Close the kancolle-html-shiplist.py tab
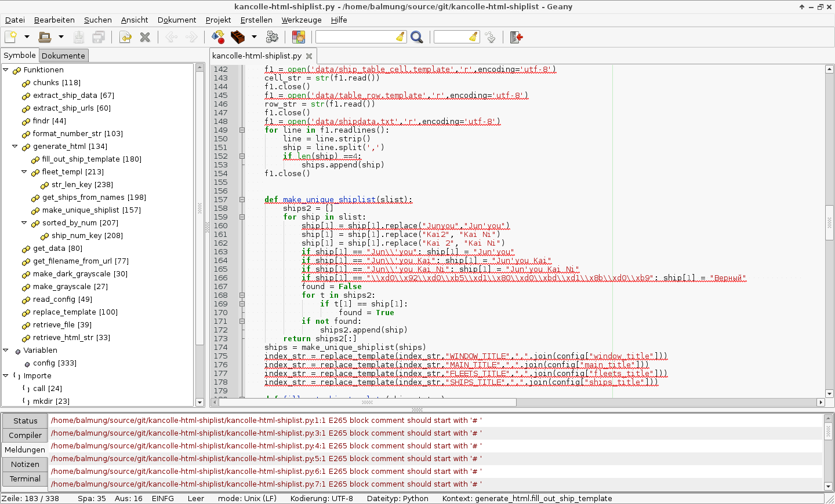This screenshot has width=835, height=504. [309, 56]
